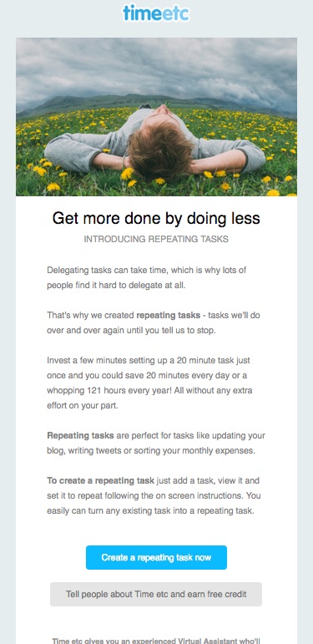Click the 'INTRODUCING REPEATING TASKS' subheading
The image size is (313, 644).
point(156,239)
